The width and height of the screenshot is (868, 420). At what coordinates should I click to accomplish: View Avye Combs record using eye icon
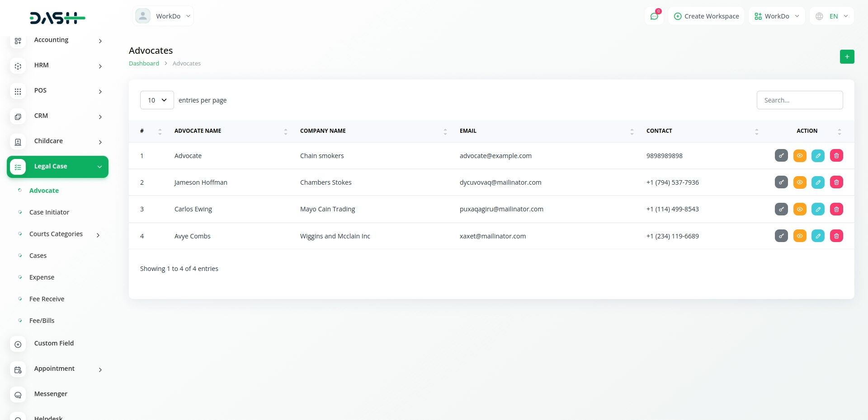click(799, 236)
